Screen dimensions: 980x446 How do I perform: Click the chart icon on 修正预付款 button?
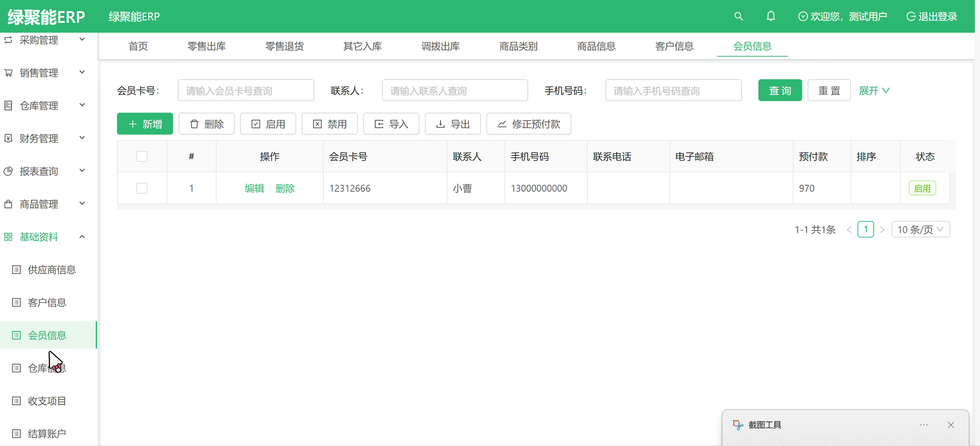tap(502, 123)
